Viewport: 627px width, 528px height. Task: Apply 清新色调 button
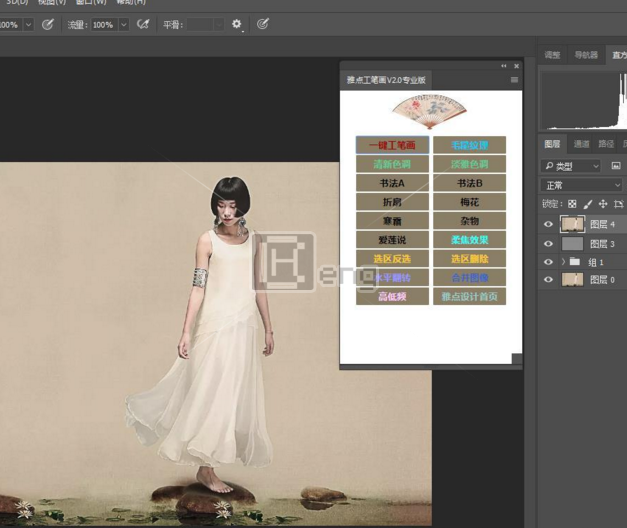pos(392,164)
